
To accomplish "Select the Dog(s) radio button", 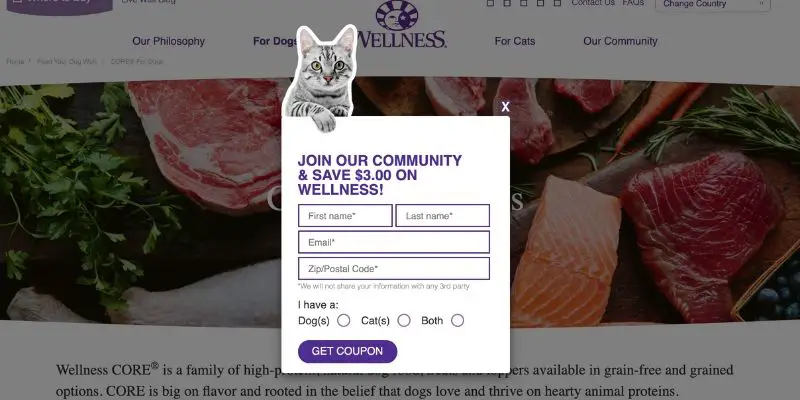I will (344, 320).
